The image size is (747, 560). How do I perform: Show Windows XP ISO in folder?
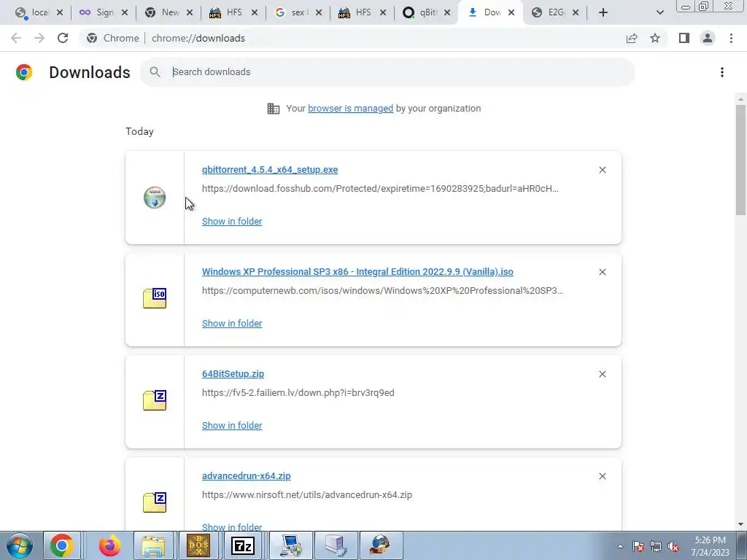[x=232, y=323]
